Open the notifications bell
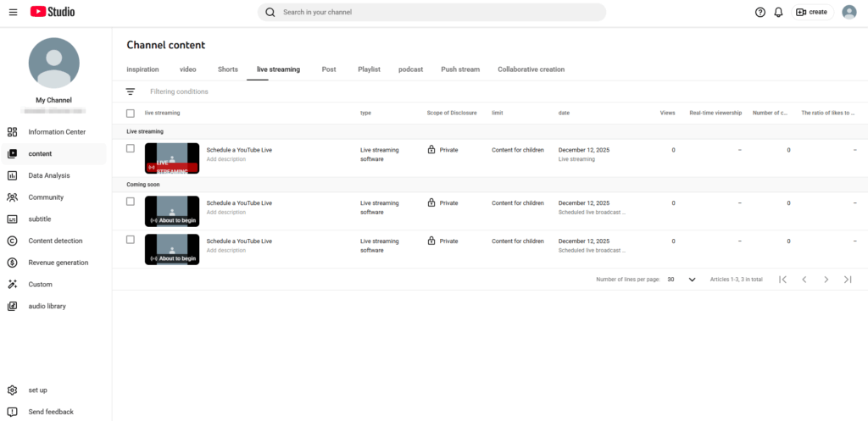This screenshot has width=868, height=421. point(778,12)
